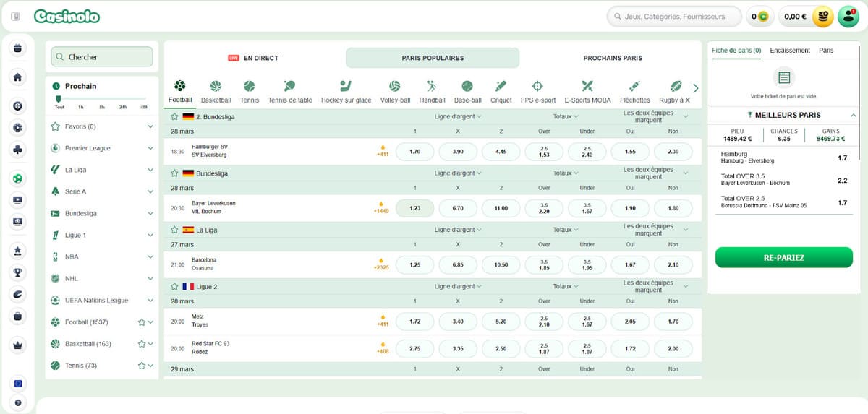Open the Fléchettes sport category
Screen dimensions: 868x414
(x=635, y=86)
